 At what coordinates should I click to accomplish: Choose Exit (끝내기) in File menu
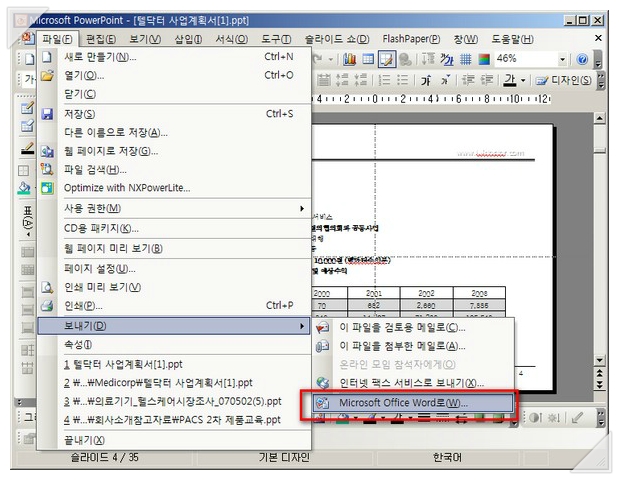click(174, 440)
